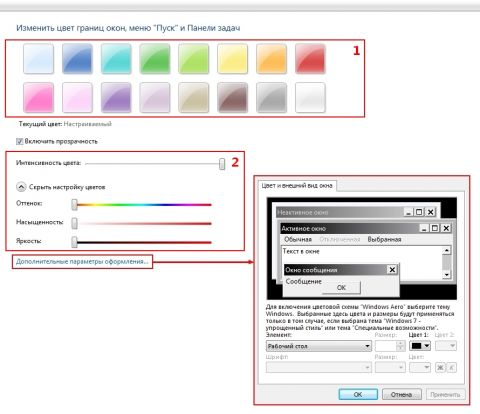Toggle the 'Включить прозрачность' checkbox

click(x=19, y=141)
